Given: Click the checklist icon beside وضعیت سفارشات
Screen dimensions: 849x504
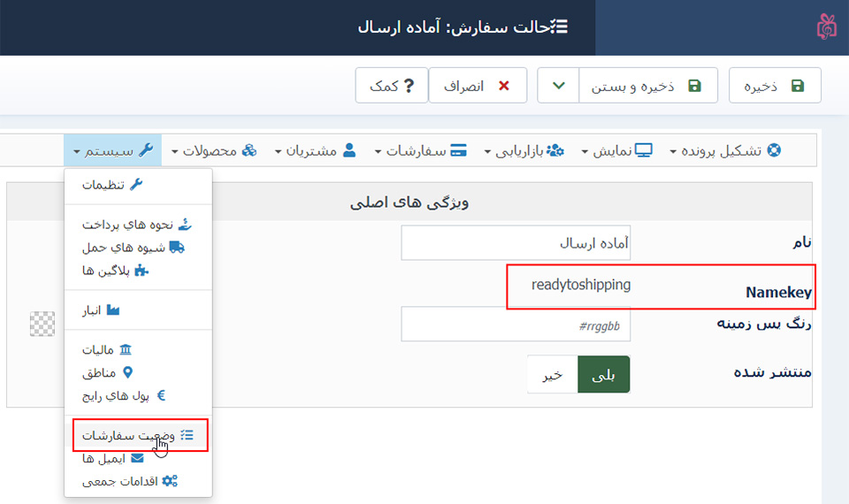Looking at the screenshot, I should pyautogui.click(x=187, y=435).
